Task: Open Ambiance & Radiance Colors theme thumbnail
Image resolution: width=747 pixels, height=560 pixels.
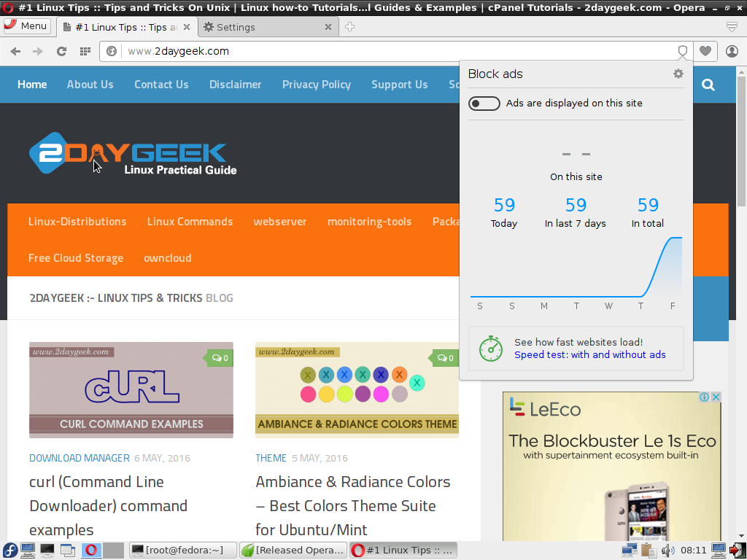Action: [x=357, y=390]
